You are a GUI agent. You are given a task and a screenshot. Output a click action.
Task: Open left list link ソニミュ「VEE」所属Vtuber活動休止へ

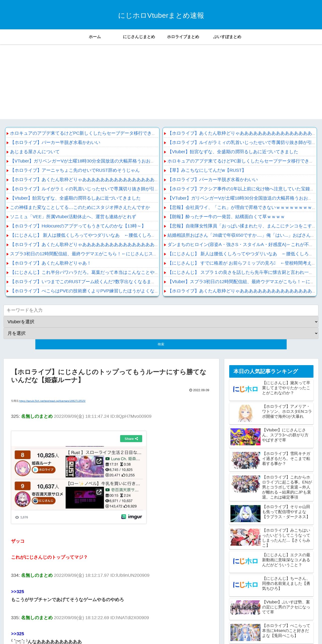(73, 217)
